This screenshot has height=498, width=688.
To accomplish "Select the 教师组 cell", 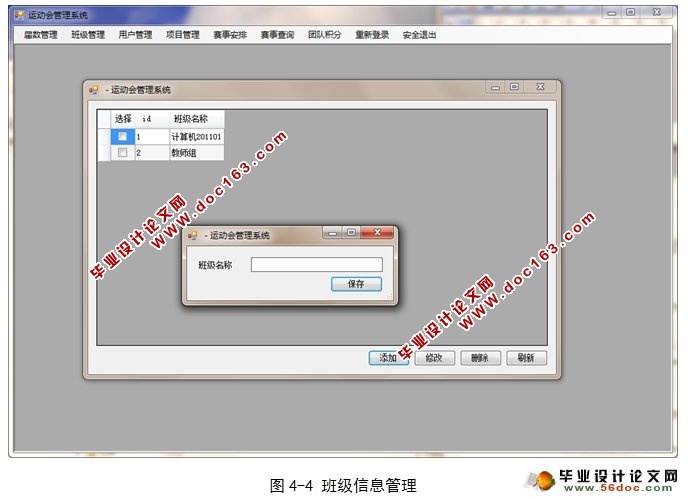I will point(197,152).
